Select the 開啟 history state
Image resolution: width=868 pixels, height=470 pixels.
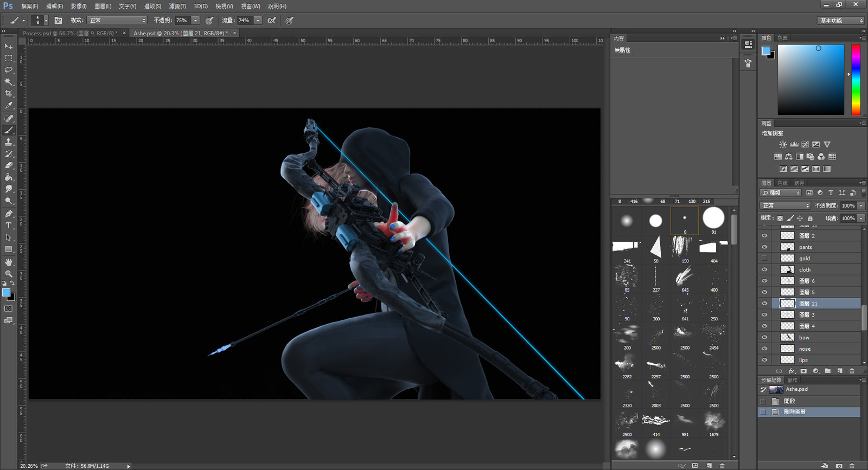click(x=809, y=401)
